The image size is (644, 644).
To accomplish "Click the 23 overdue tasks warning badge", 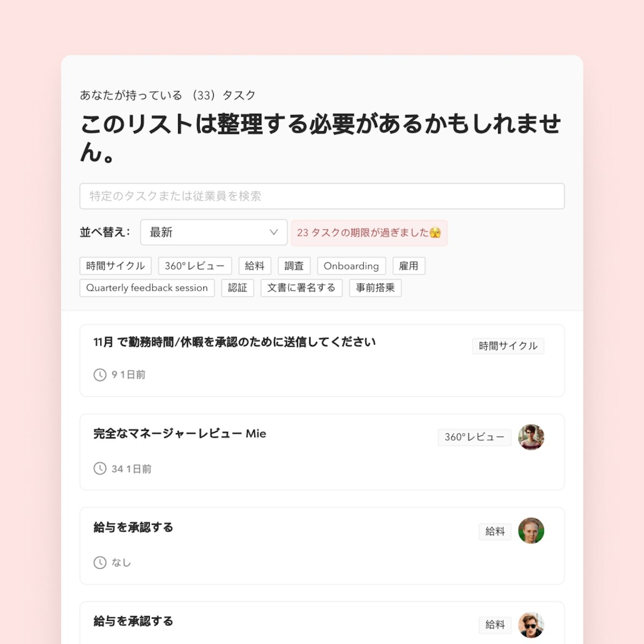I will click(x=369, y=233).
